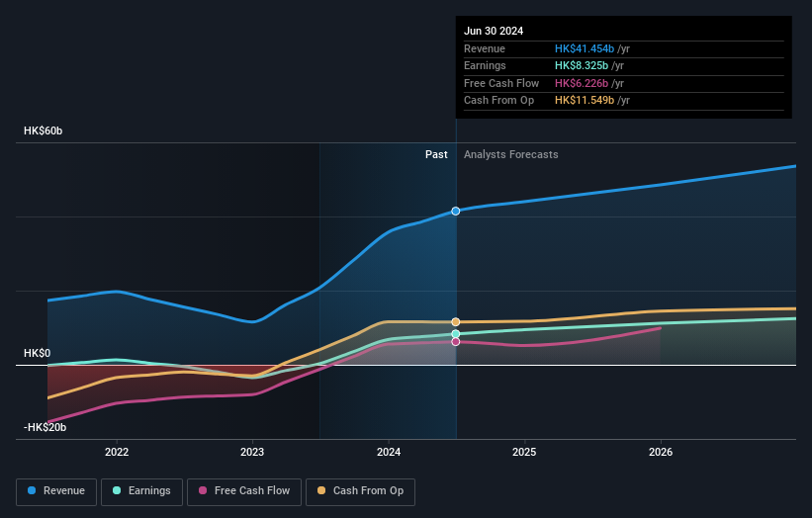The width and height of the screenshot is (812, 518).
Task: Toggle the Revenue legend series
Action: (x=56, y=491)
